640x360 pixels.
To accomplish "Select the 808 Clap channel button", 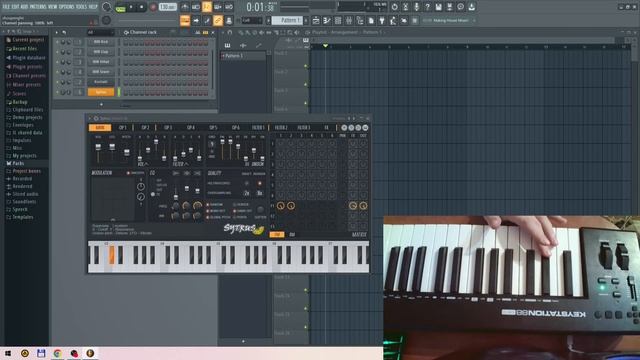I will coord(100,52).
